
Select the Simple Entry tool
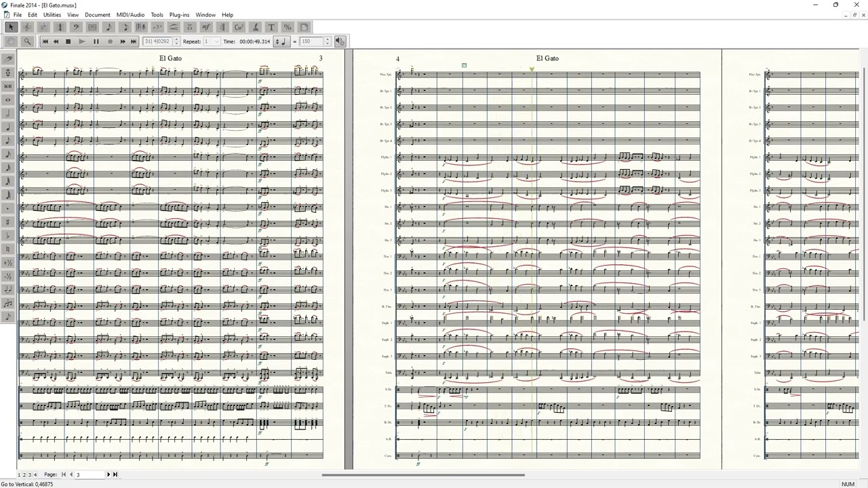tap(108, 27)
